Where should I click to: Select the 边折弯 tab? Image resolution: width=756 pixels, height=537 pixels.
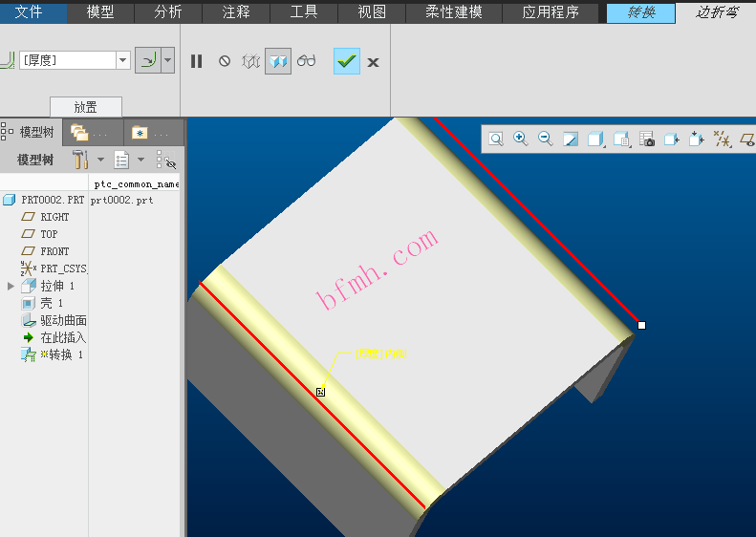[x=717, y=12]
